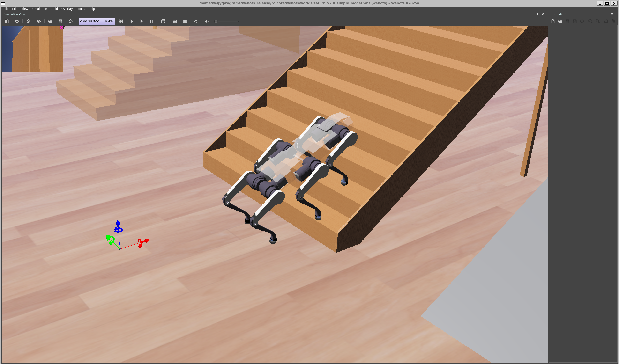The image size is (619, 364).
Task: Open the Simulation menu
Action: point(39,9)
